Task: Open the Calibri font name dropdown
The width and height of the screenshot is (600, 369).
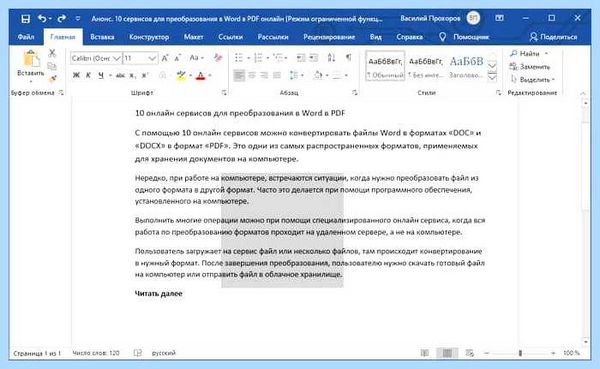Action: point(117,58)
